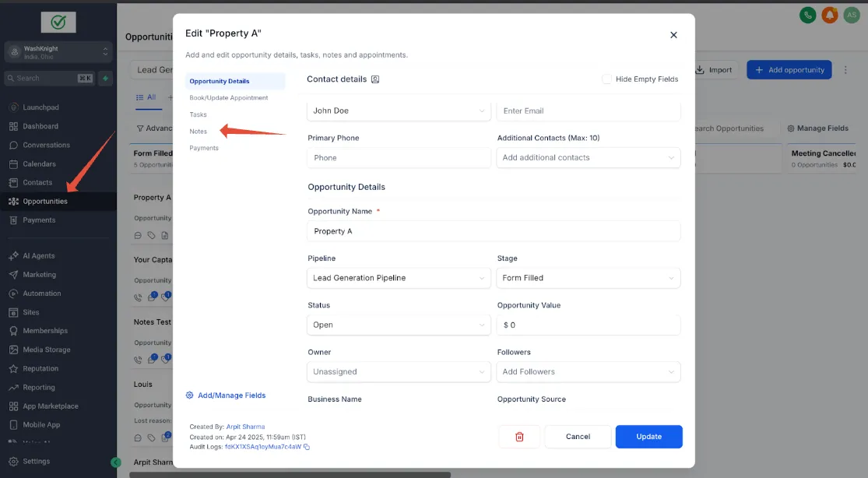Screen dimensions: 868x478
Task: Copy the audit log ID icon
Action: [x=307, y=447]
